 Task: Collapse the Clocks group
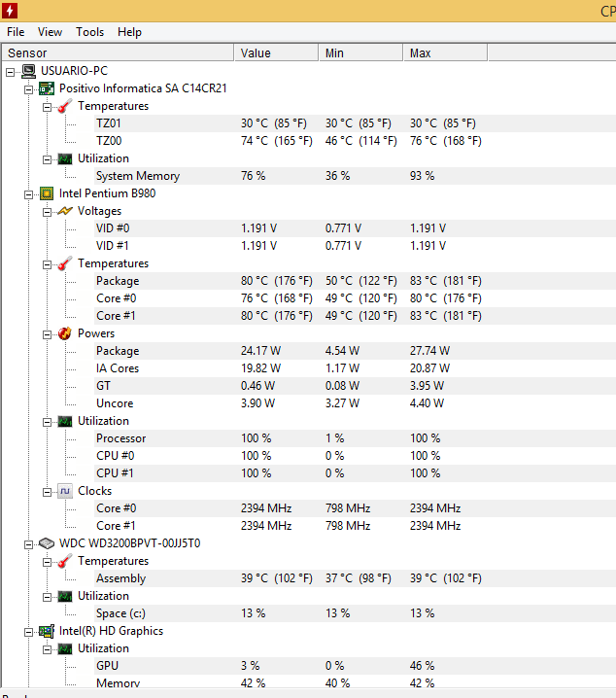coord(47,492)
